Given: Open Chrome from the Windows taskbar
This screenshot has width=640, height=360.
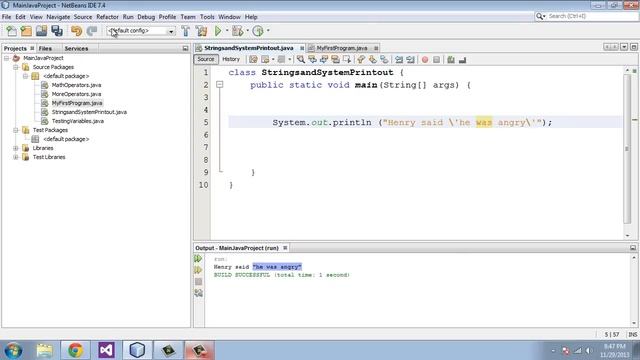Looking at the screenshot, I should [x=75, y=350].
